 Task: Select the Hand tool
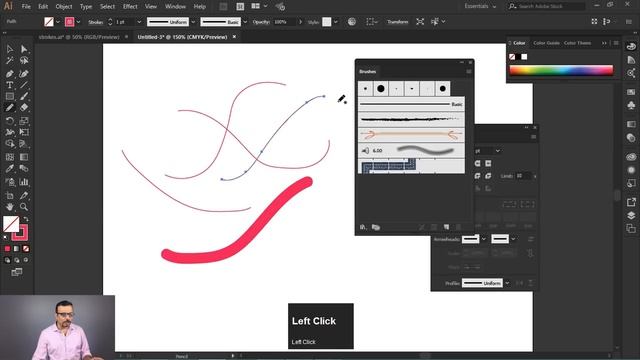10,207
